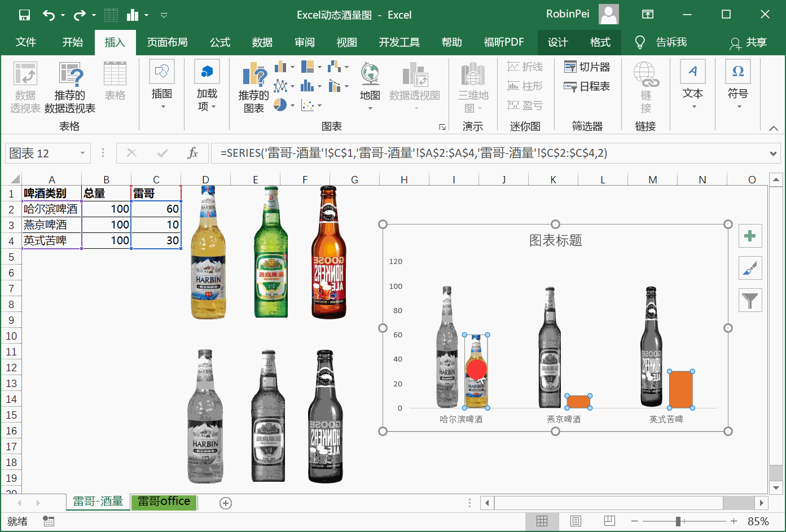This screenshot has width=786, height=532.
Task: Insert column sparkline 柱形
Action: click(x=525, y=86)
